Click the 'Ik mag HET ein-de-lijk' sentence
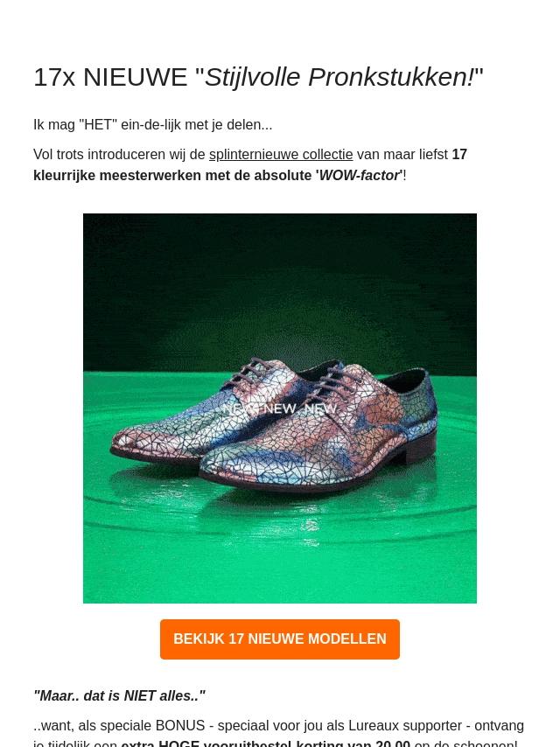Image resolution: width=560 pixels, height=747 pixels. pyautogui.click(x=152, y=125)
